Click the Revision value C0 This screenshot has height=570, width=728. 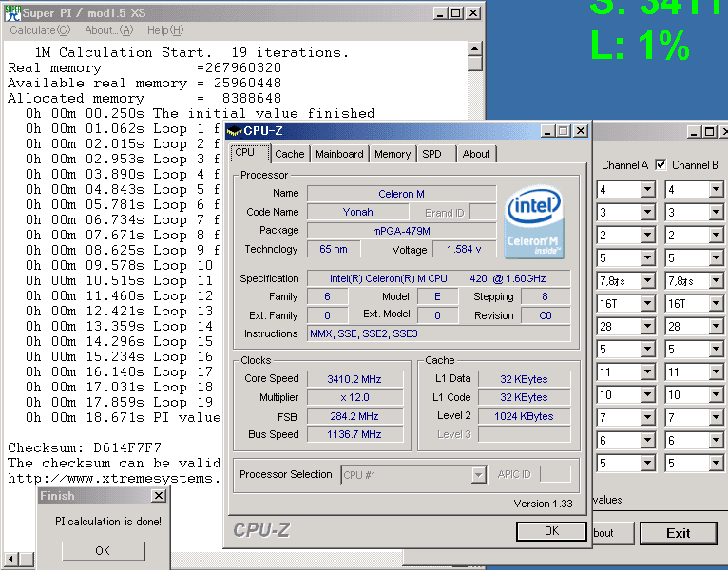point(546,315)
